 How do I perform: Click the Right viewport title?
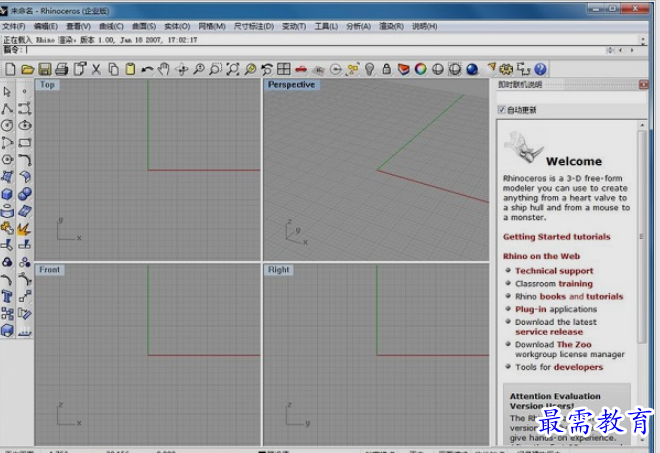pos(279,270)
